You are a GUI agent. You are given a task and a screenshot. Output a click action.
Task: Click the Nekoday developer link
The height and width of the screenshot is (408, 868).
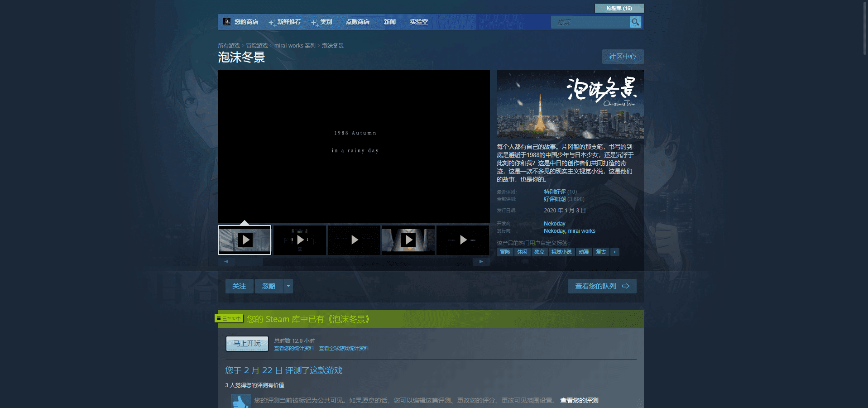point(555,224)
